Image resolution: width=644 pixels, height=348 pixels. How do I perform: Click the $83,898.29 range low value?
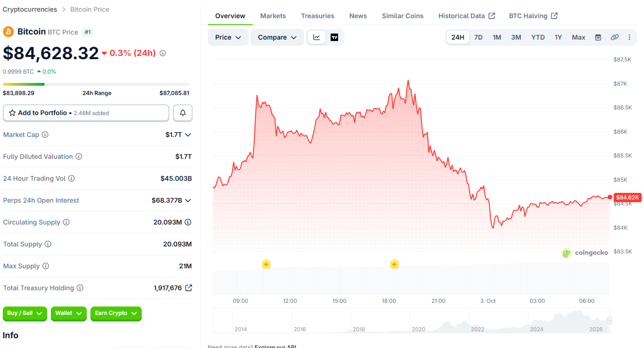pos(19,93)
